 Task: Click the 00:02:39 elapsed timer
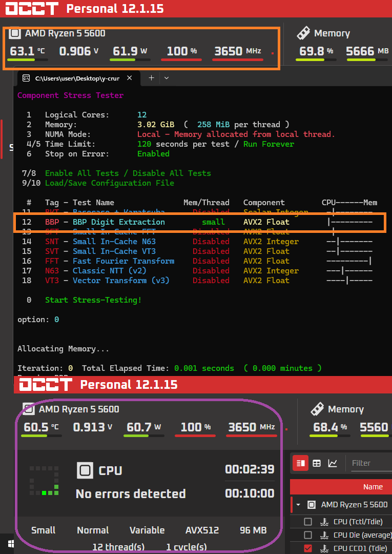coord(250,469)
